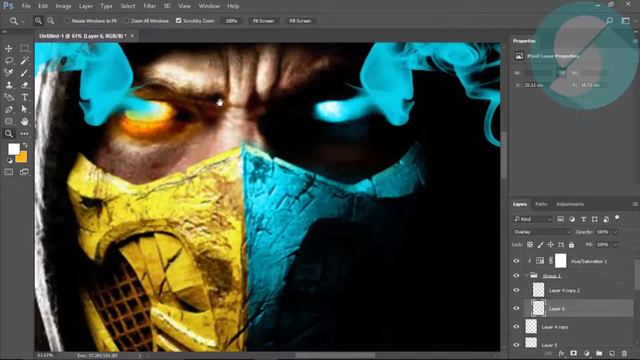Select the Rectangular Marquee tool
This screenshot has width=640, height=360.
24,48
